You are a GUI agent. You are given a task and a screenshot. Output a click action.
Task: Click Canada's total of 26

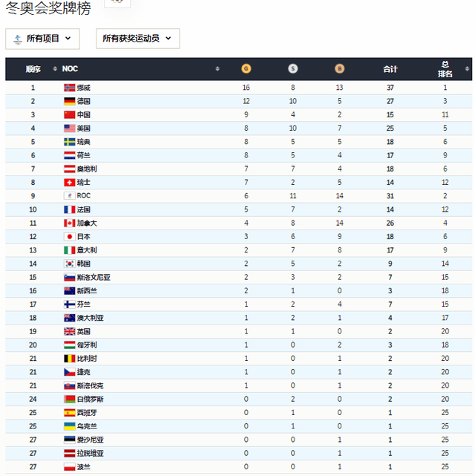coord(390,223)
